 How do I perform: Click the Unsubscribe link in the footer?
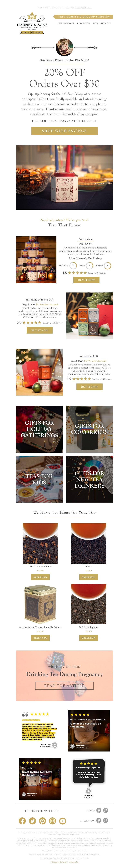tap(73, 862)
